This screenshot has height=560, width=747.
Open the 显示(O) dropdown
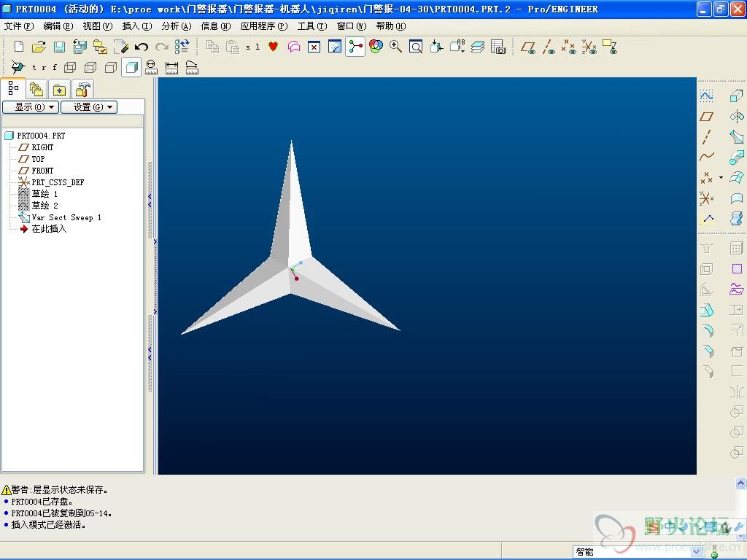coord(31,107)
